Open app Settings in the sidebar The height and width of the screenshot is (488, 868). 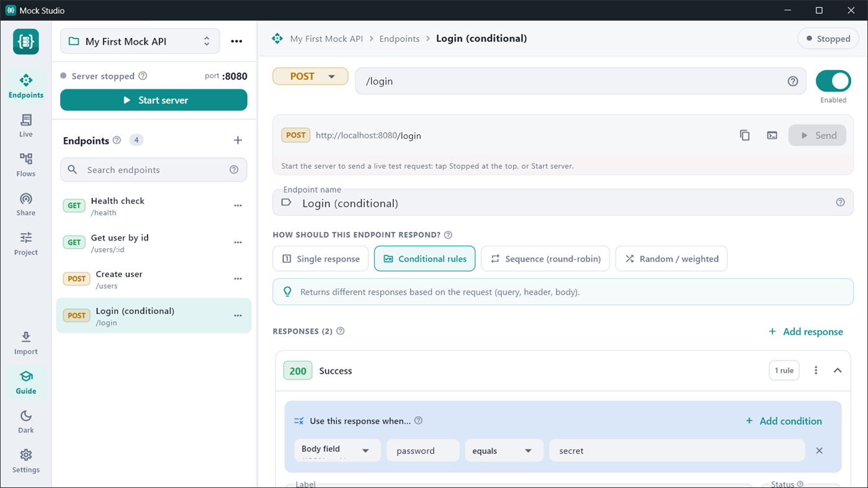26,461
